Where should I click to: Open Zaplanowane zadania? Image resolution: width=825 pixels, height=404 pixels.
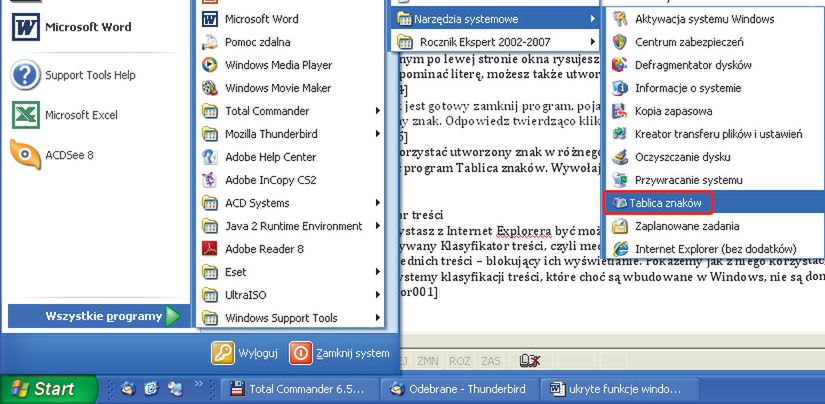[715, 226]
